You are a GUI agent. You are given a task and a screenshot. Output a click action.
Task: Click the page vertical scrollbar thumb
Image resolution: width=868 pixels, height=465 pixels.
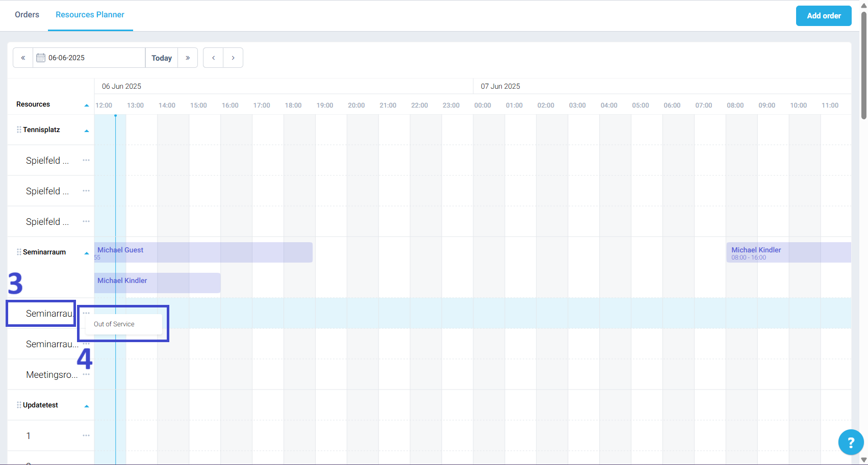coord(864,65)
